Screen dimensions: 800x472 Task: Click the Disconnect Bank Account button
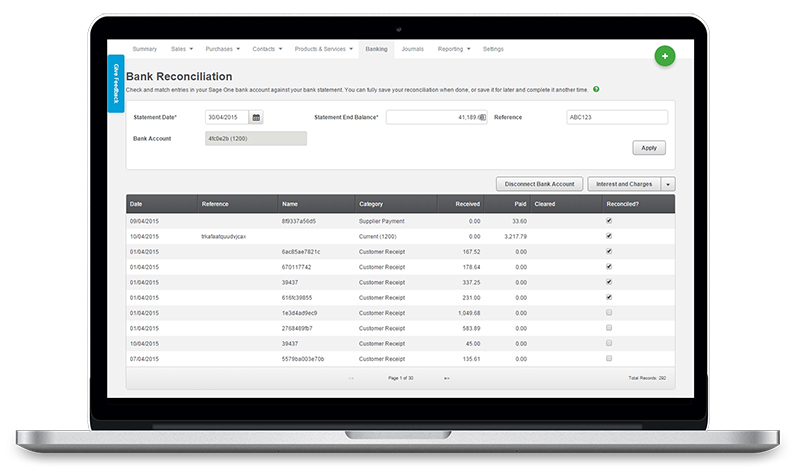coord(540,184)
